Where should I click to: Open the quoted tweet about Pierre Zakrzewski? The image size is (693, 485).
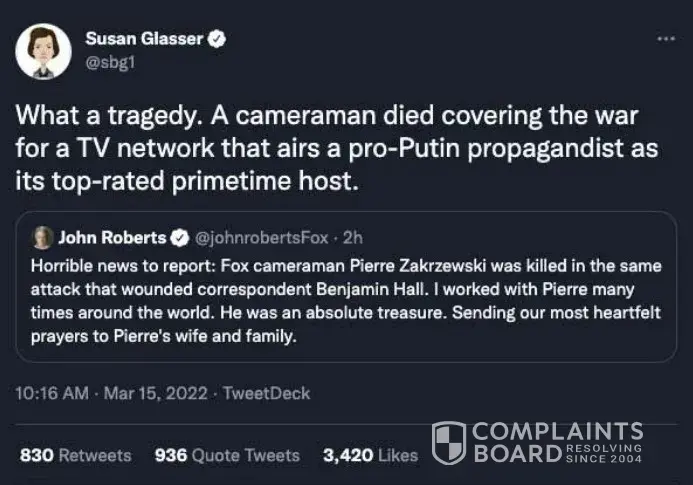(345, 300)
